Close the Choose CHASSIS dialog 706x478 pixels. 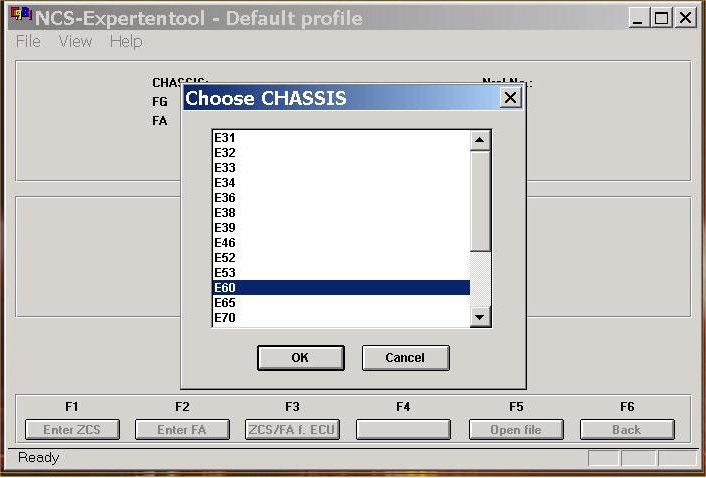[x=510, y=98]
